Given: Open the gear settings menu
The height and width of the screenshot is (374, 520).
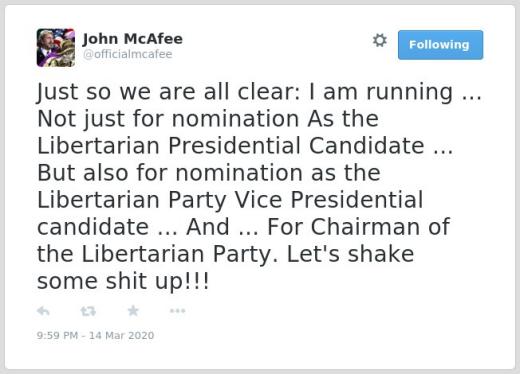Looking at the screenshot, I should pos(380,41).
